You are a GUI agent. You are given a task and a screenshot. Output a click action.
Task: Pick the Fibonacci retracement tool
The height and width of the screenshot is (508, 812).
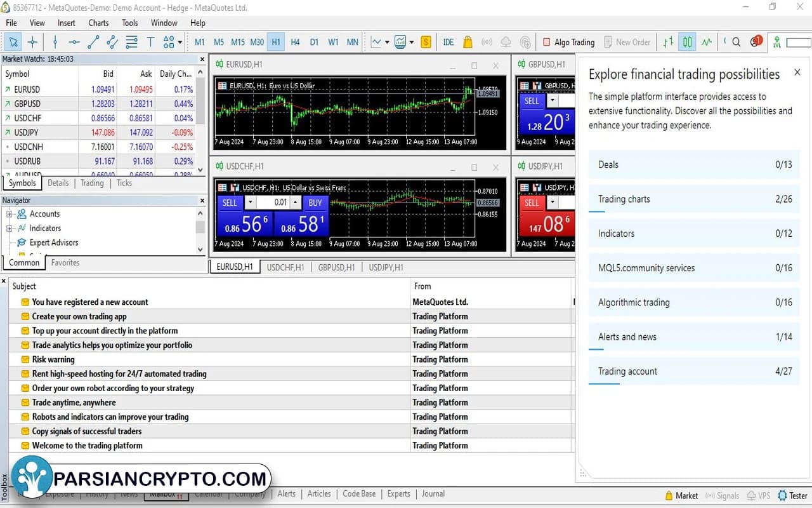tap(131, 43)
